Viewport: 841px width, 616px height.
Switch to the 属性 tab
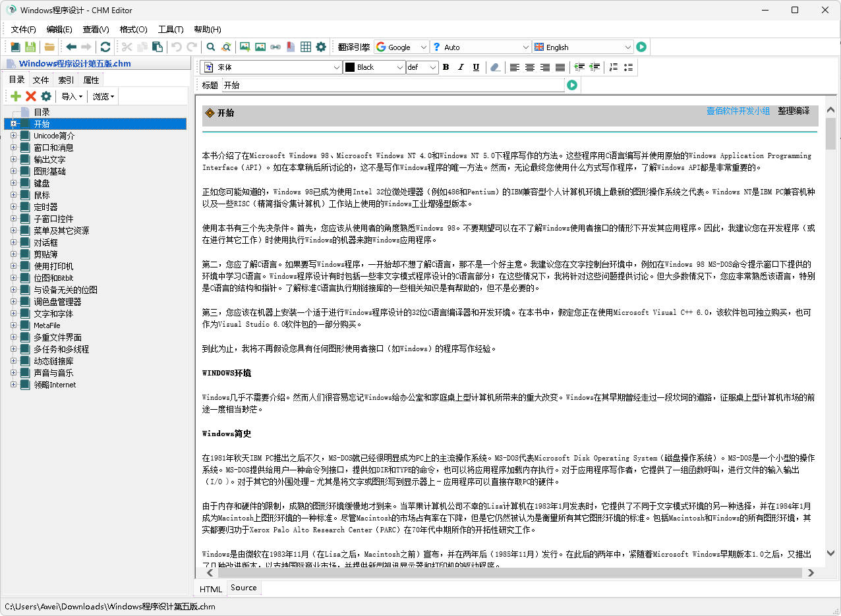(91, 80)
